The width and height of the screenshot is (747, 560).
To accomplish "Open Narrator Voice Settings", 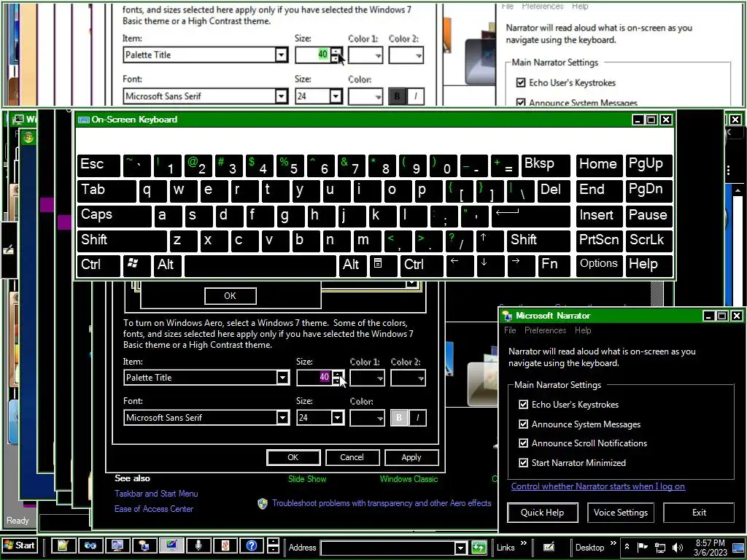I will (620, 513).
